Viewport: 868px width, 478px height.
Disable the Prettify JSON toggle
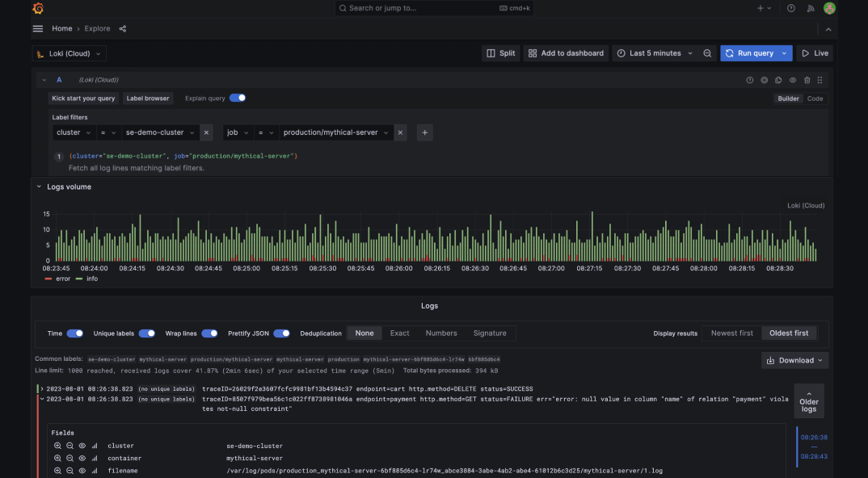click(x=282, y=333)
